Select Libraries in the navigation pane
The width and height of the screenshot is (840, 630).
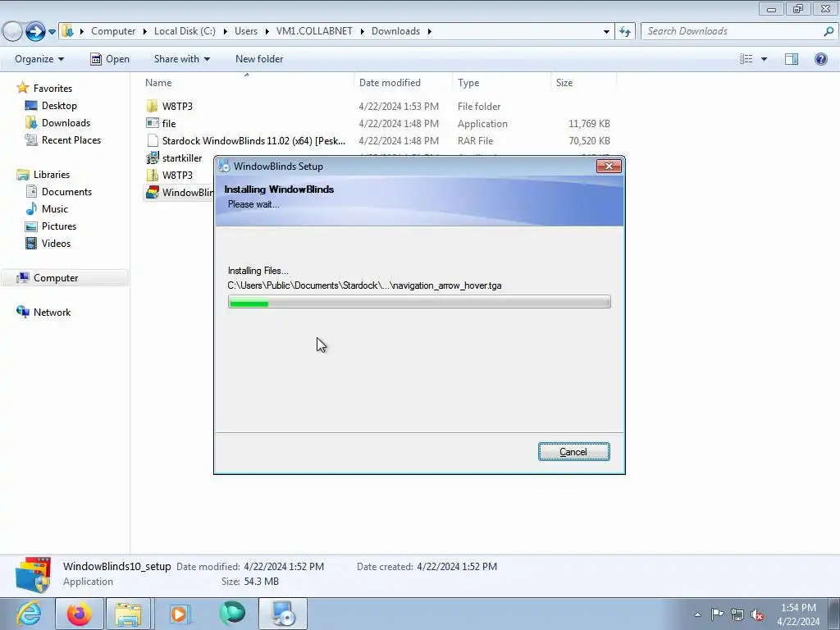pos(52,175)
